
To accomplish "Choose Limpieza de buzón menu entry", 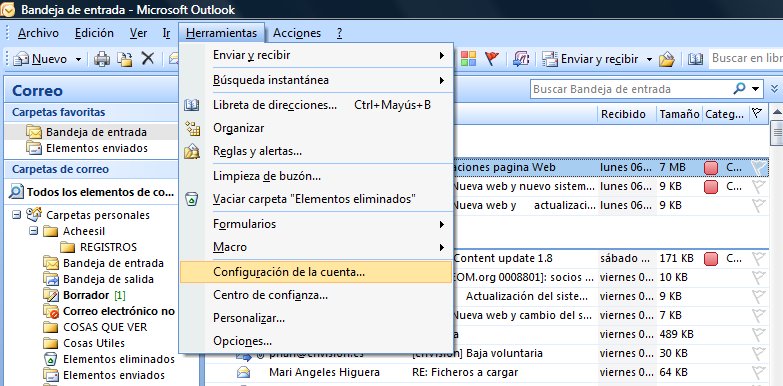I will (x=316, y=176).
